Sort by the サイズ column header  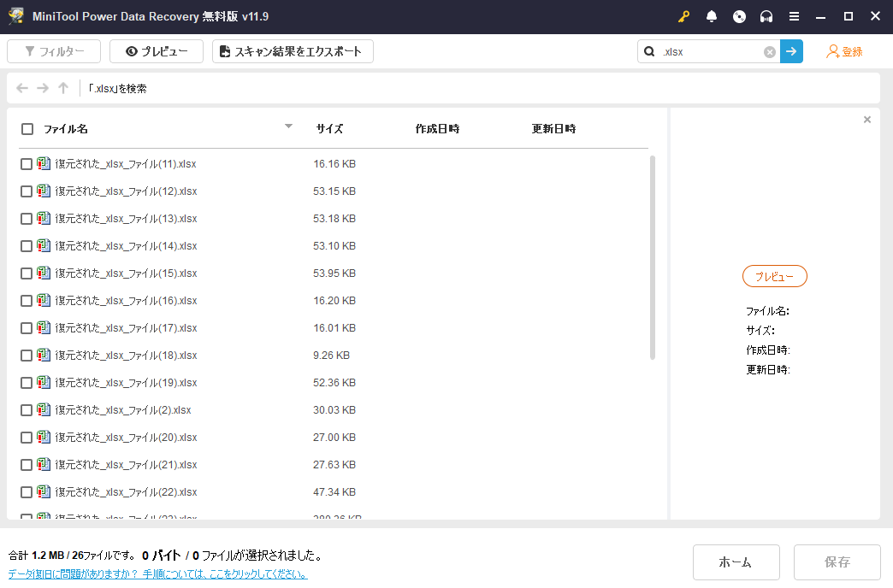point(330,129)
